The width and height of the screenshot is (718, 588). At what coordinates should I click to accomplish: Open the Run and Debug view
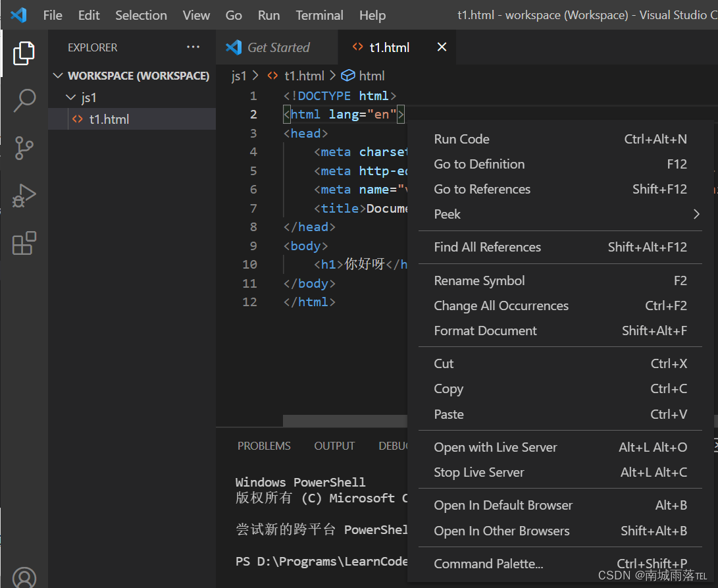[x=24, y=196]
